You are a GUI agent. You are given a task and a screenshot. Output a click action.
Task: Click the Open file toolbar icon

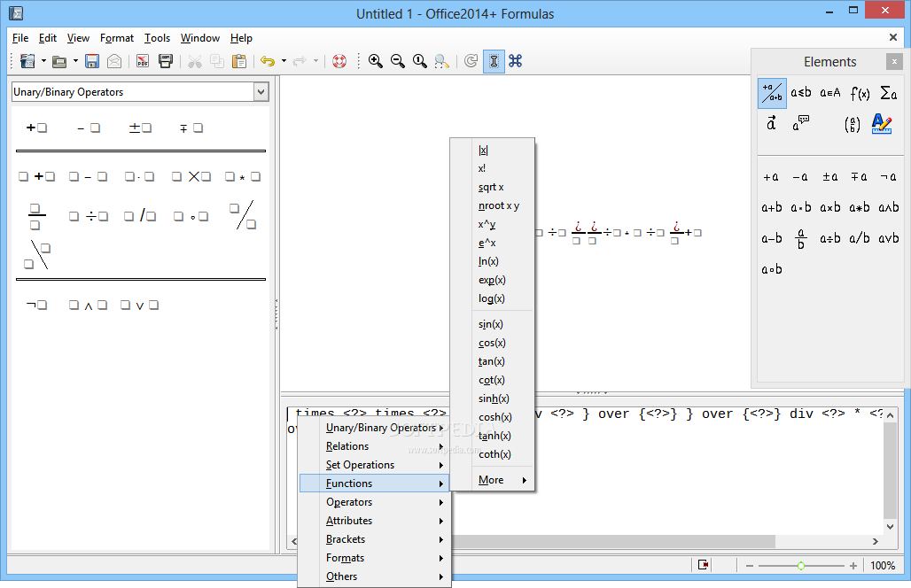click(59, 61)
